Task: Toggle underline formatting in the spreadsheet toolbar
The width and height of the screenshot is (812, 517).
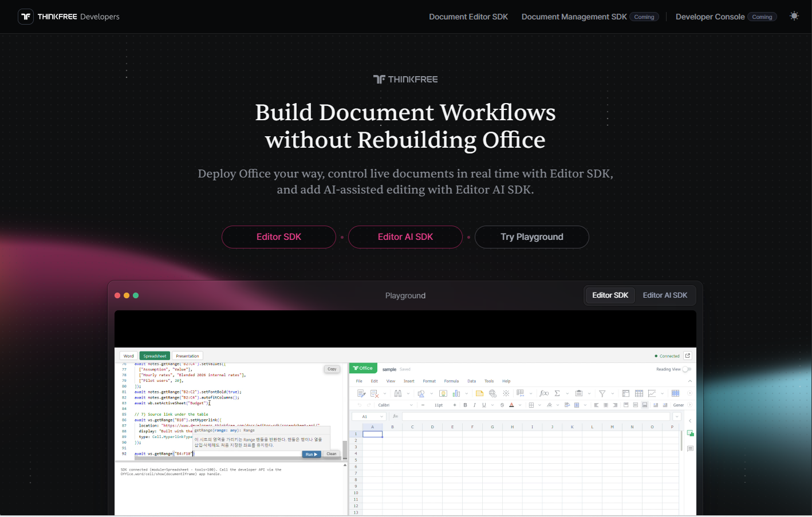Action: (x=484, y=405)
